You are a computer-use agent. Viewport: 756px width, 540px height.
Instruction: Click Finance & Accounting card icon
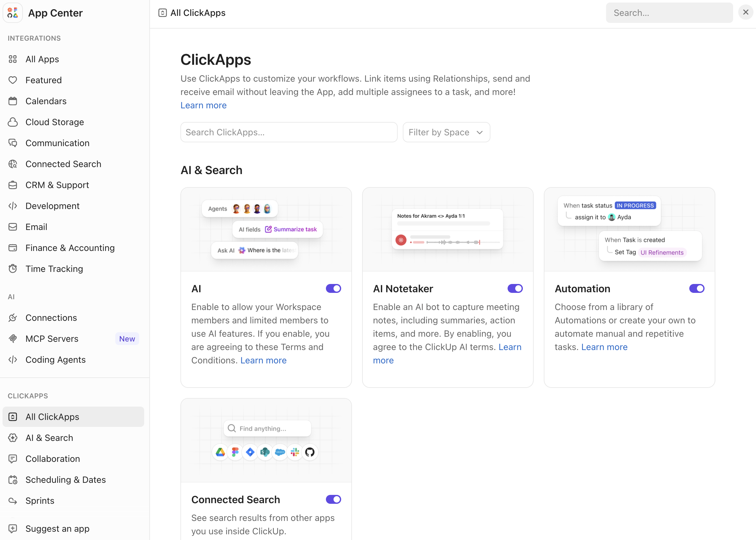tap(13, 248)
